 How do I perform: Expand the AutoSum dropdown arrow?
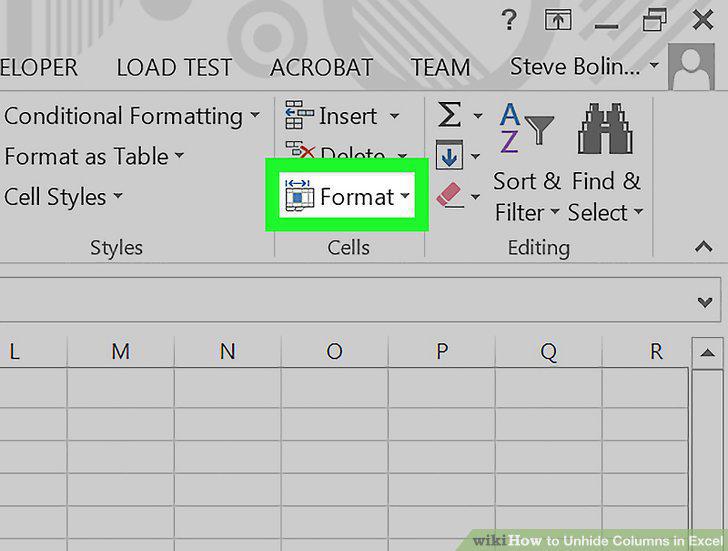tap(477, 115)
